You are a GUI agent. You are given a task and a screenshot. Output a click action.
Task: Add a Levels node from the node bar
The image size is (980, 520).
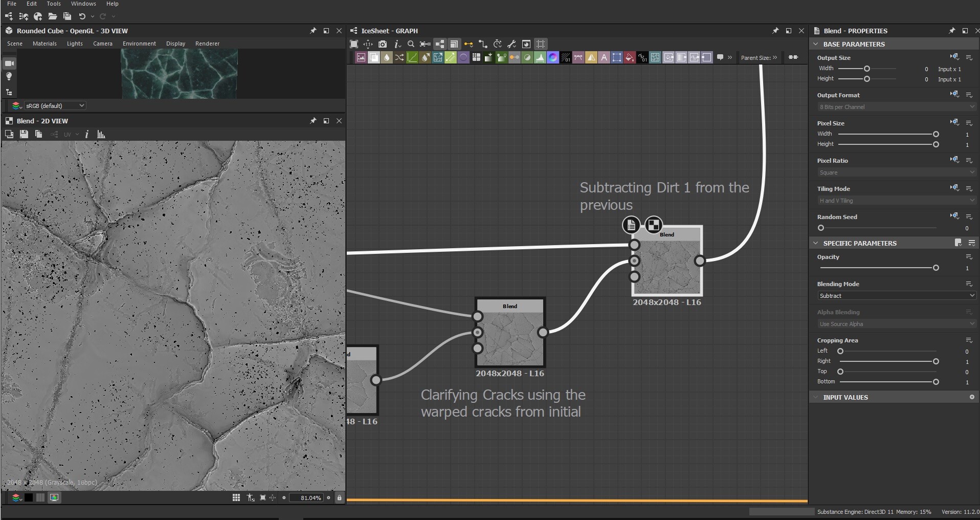[x=540, y=58]
